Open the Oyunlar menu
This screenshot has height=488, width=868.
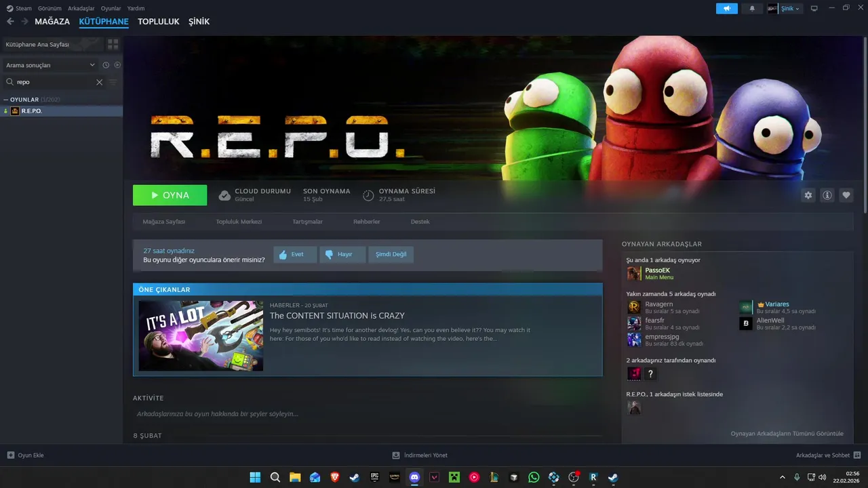pyautogui.click(x=111, y=8)
